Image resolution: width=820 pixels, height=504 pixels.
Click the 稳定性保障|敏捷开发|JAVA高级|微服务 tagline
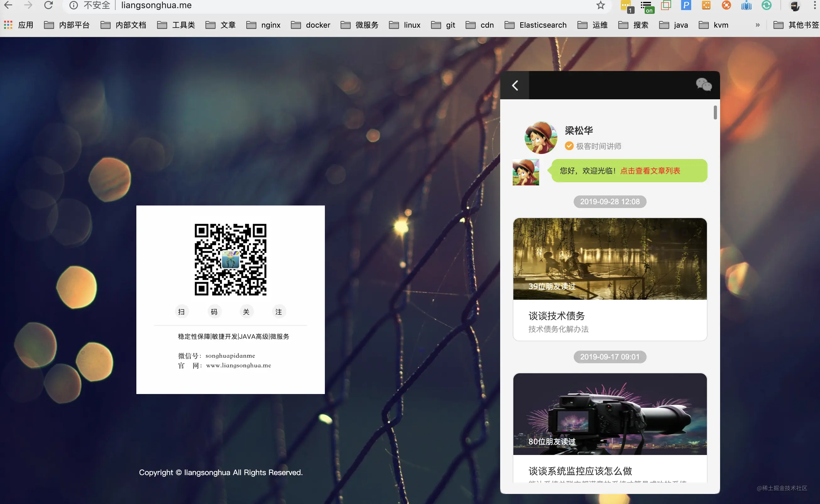point(233,336)
